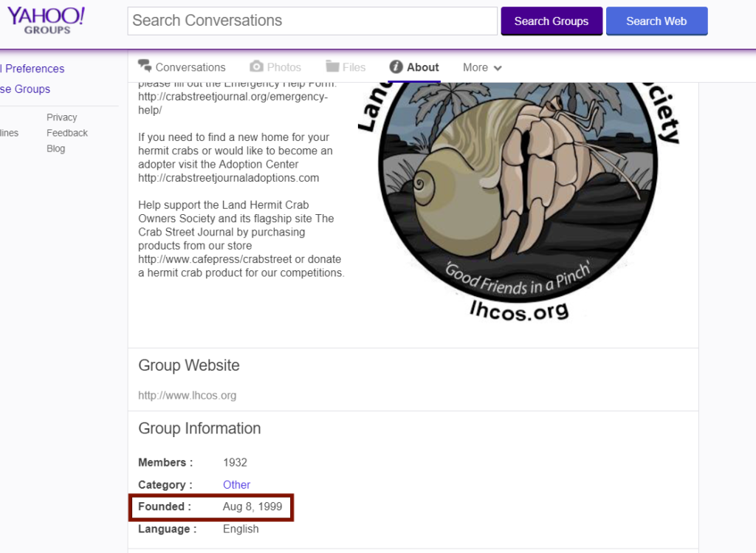The image size is (756, 553).
Task: Open the Browse Groups sidebar link
Action: [25, 89]
